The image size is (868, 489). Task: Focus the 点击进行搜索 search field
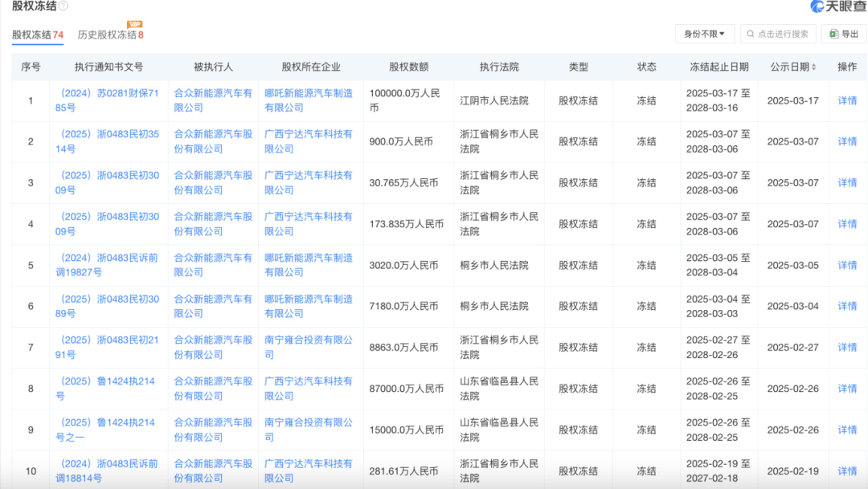click(x=778, y=35)
